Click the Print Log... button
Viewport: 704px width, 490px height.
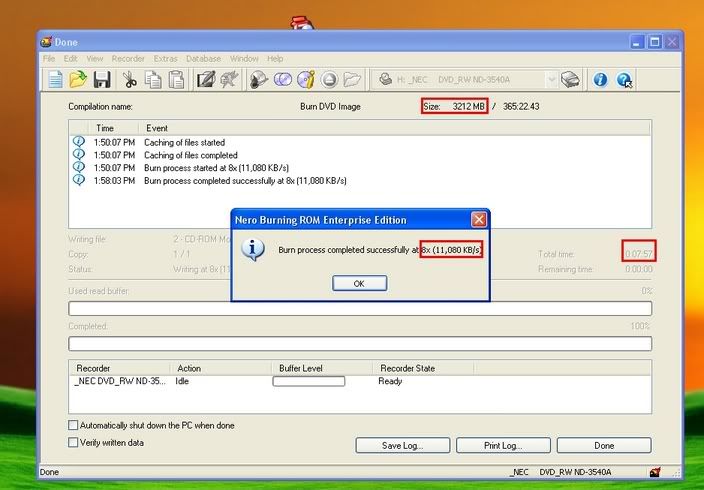pos(503,446)
